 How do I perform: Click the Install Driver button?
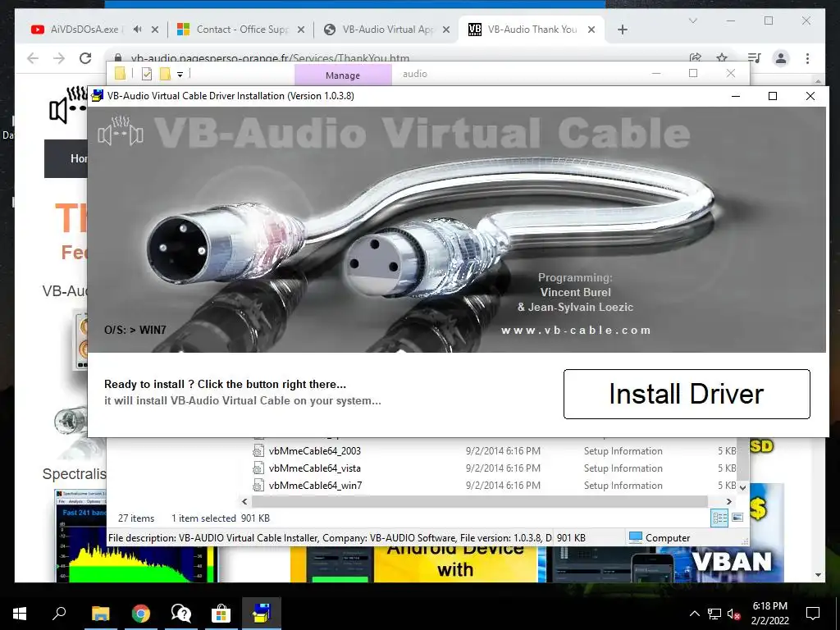pyautogui.click(x=687, y=394)
